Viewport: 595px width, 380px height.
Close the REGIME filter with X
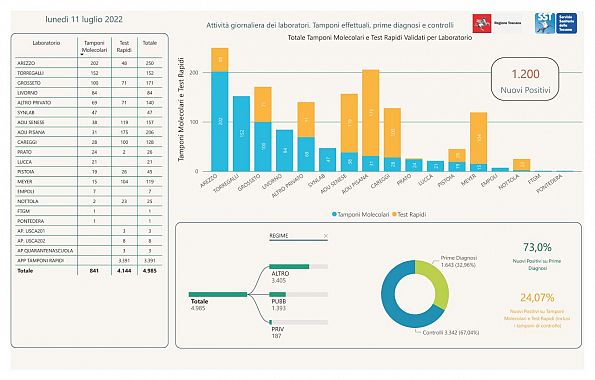(326, 236)
